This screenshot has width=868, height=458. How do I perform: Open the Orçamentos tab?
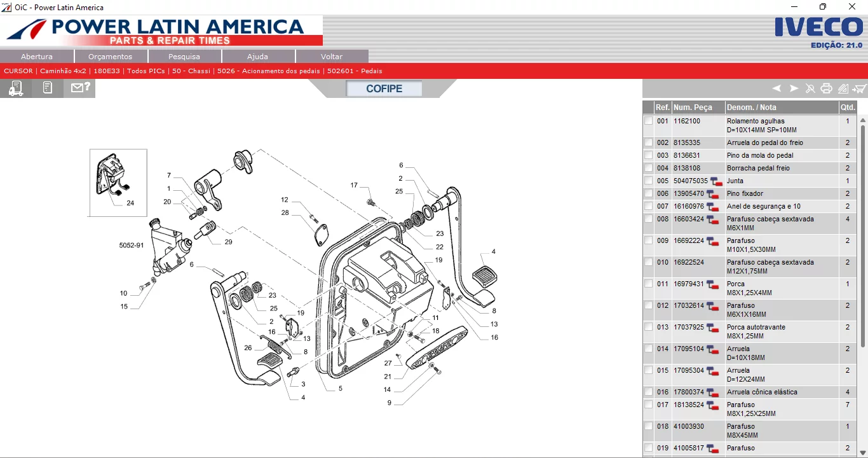point(111,56)
